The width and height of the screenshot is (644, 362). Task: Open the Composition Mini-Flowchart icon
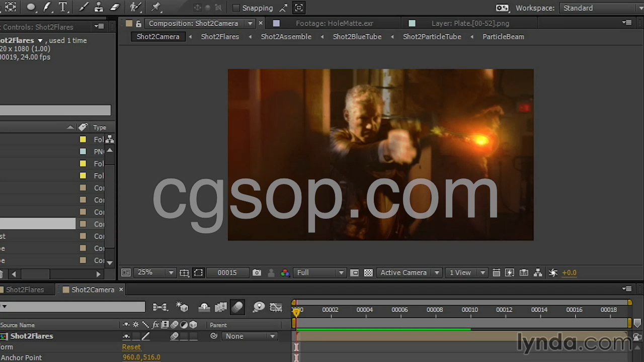tap(160, 307)
